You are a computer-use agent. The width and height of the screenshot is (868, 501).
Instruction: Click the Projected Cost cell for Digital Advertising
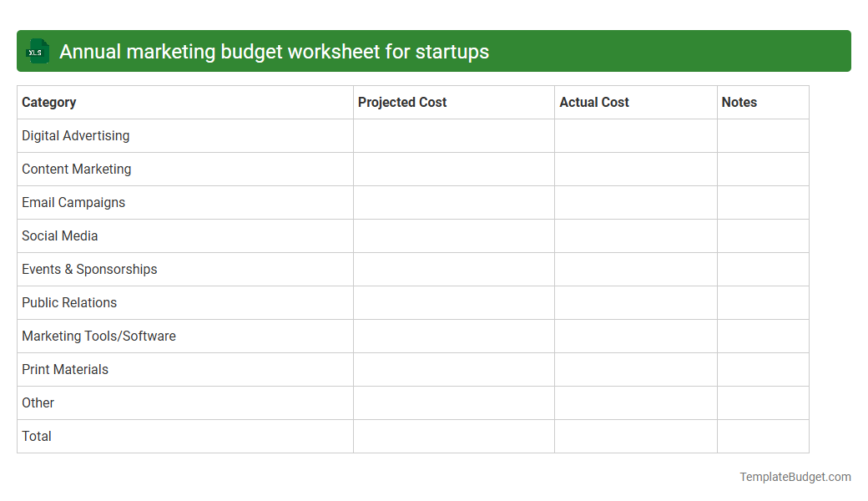coord(453,135)
